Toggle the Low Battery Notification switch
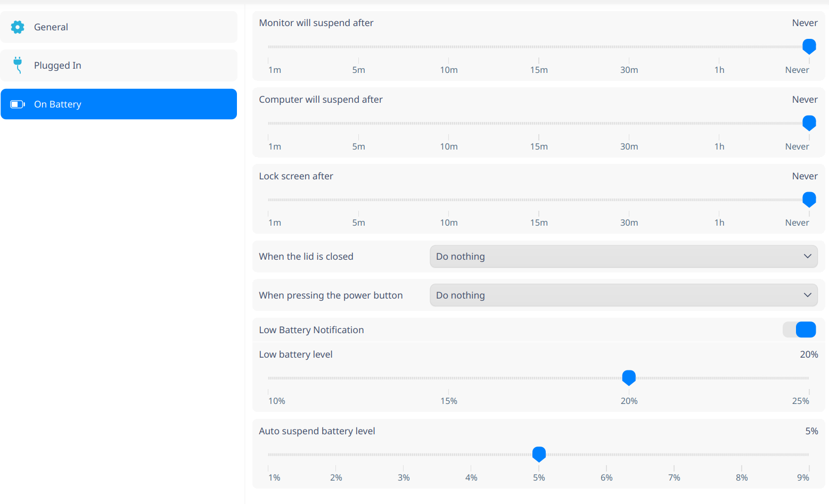829x504 pixels. coord(799,330)
